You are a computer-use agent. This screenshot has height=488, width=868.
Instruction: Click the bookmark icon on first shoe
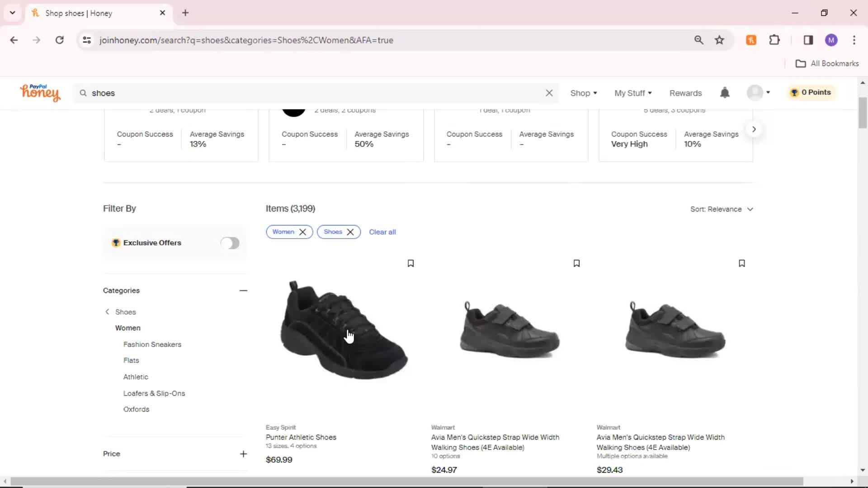pos(410,263)
